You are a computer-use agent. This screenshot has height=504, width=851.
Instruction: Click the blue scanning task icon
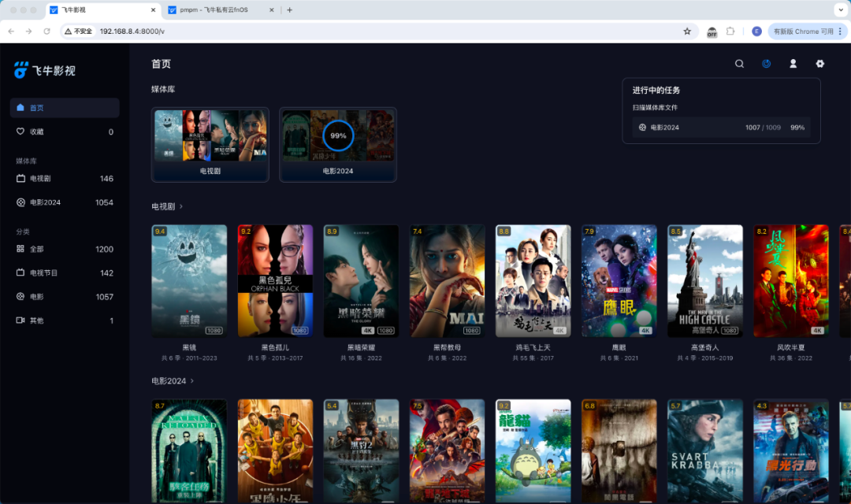tap(766, 64)
